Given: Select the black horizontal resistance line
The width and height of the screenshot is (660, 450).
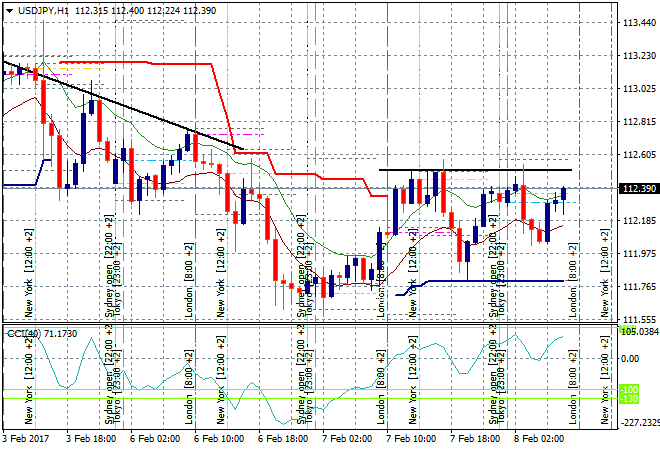Looking at the screenshot, I should pos(476,170).
